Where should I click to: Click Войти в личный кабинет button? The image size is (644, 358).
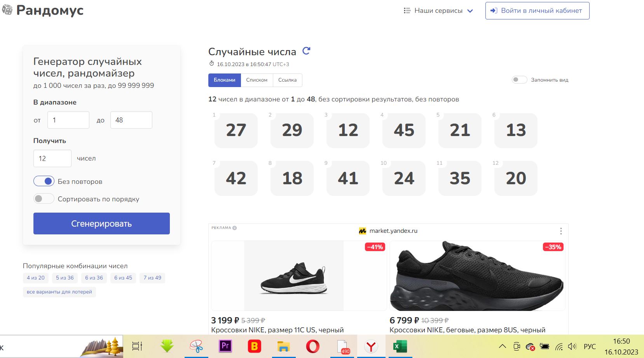[x=537, y=10]
